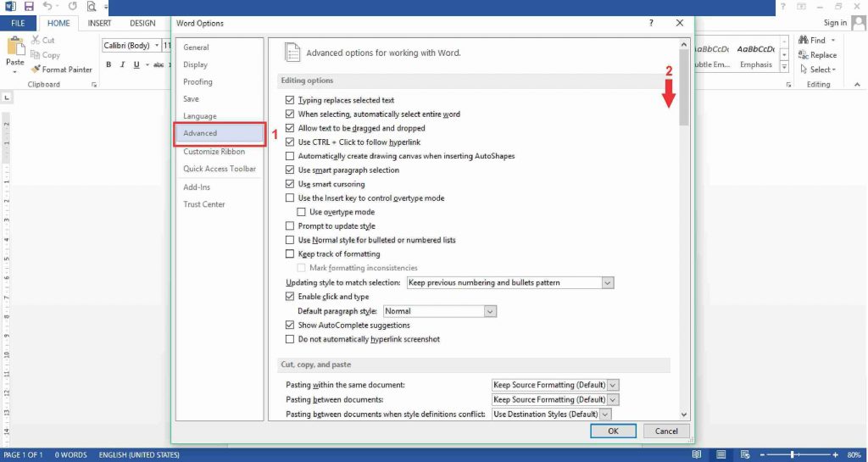The image size is (868, 462).
Task: Uncheck Typing replaces selected text
Action: pos(290,100)
